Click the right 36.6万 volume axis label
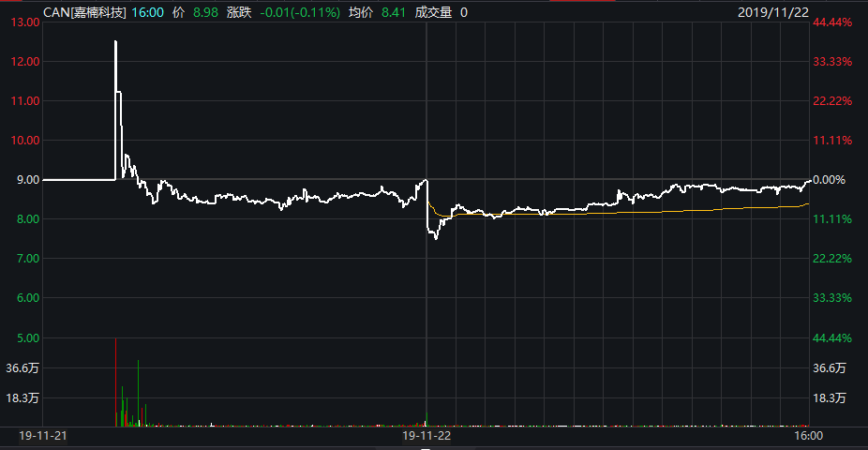 pyautogui.click(x=830, y=368)
